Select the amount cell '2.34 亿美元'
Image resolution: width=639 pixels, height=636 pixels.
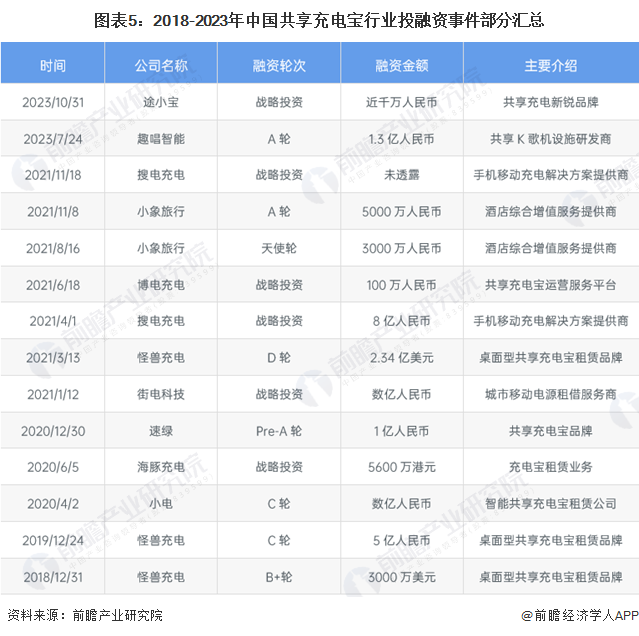pyautogui.click(x=402, y=358)
